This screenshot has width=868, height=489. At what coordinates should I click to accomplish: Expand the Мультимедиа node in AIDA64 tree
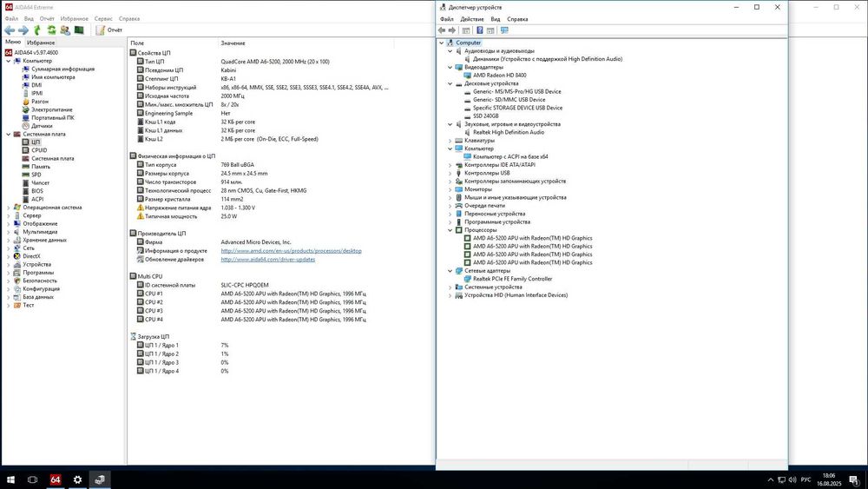pyautogui.click(x=9, y=232)
